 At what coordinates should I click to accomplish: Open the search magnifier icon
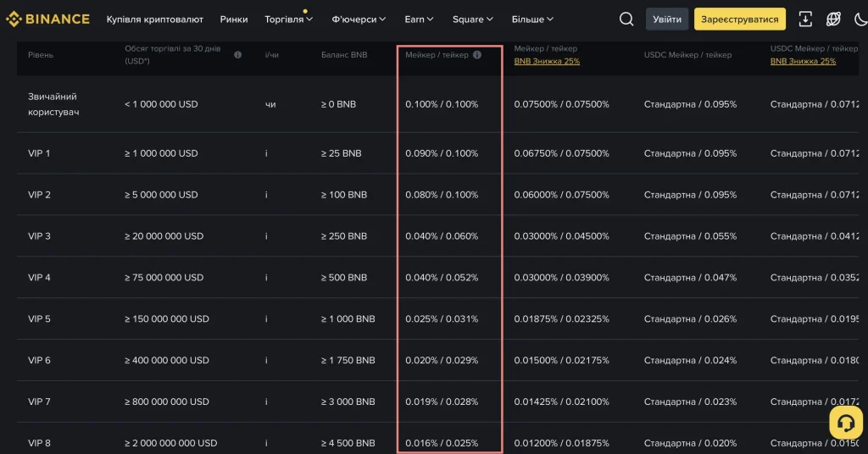coord(626,19)
